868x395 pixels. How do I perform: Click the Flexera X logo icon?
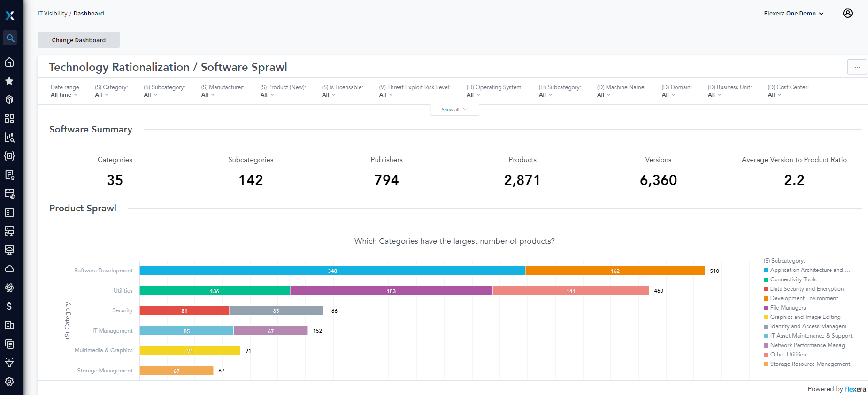point(10,16)
